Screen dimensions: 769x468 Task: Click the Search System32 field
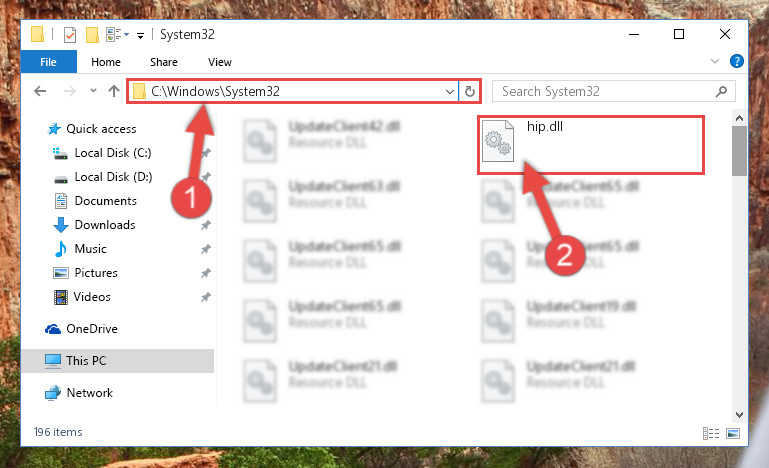613,91
